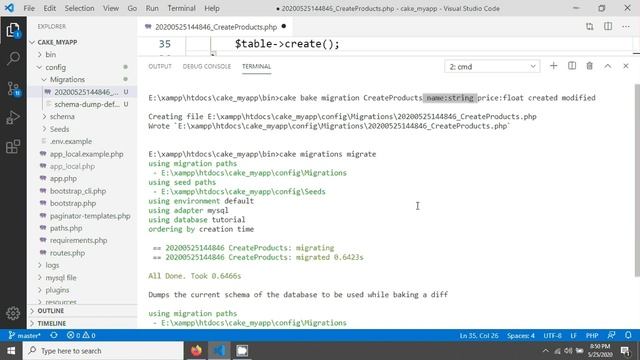Open the editor More Actions menu

point(626,27)
